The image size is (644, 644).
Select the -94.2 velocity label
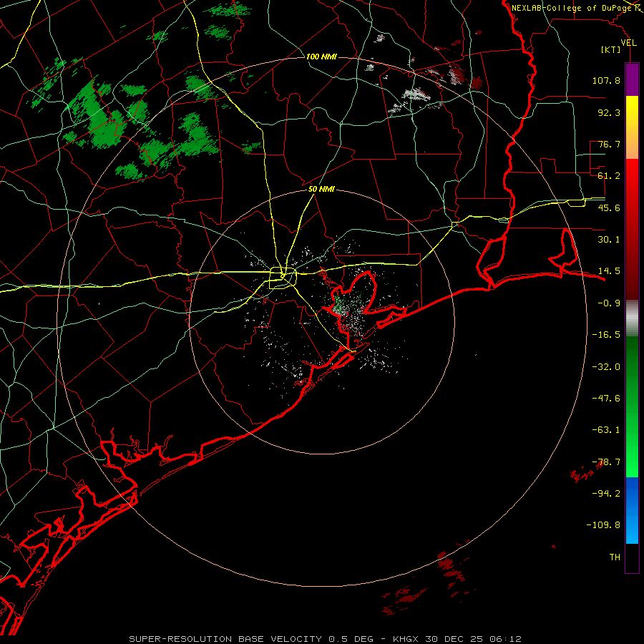[606, 493]
